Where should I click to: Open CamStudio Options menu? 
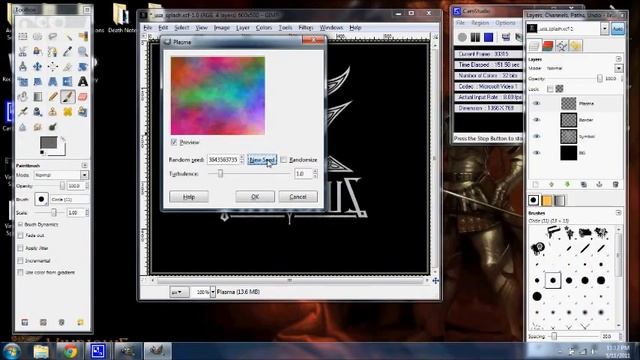pos(505,23)
